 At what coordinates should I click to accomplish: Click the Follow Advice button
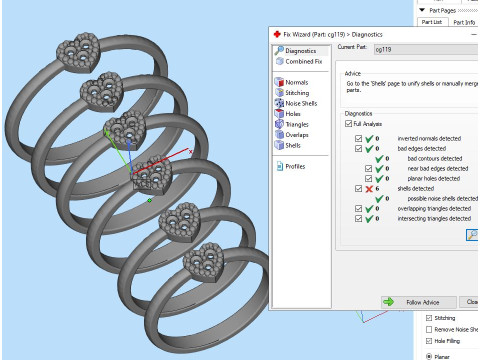pyautogui.click(x=419, y=302)
